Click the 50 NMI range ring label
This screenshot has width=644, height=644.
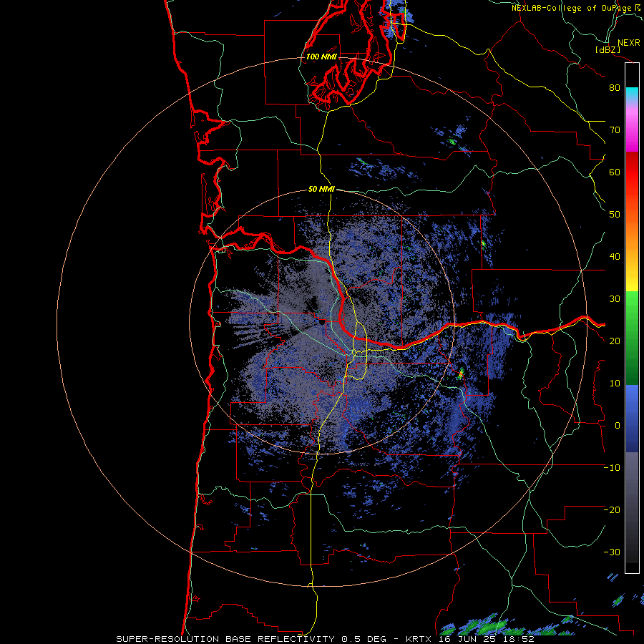tap(321, 189)
